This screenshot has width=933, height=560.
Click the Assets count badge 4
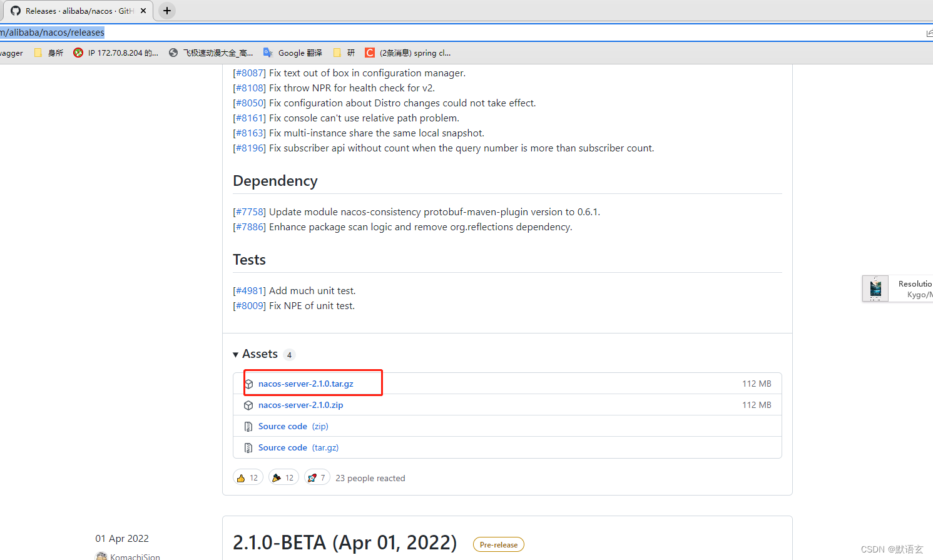click(x=289, y=355)
